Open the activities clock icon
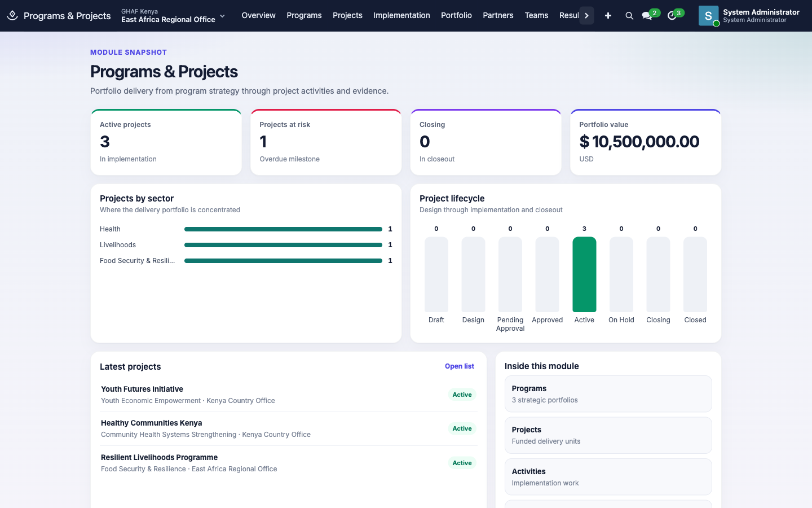This screenshot has width=812, height=508. 672,16
